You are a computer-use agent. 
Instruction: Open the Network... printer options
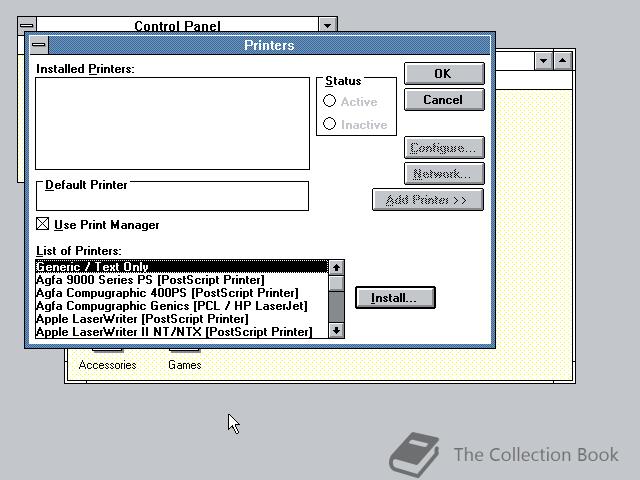444,174
